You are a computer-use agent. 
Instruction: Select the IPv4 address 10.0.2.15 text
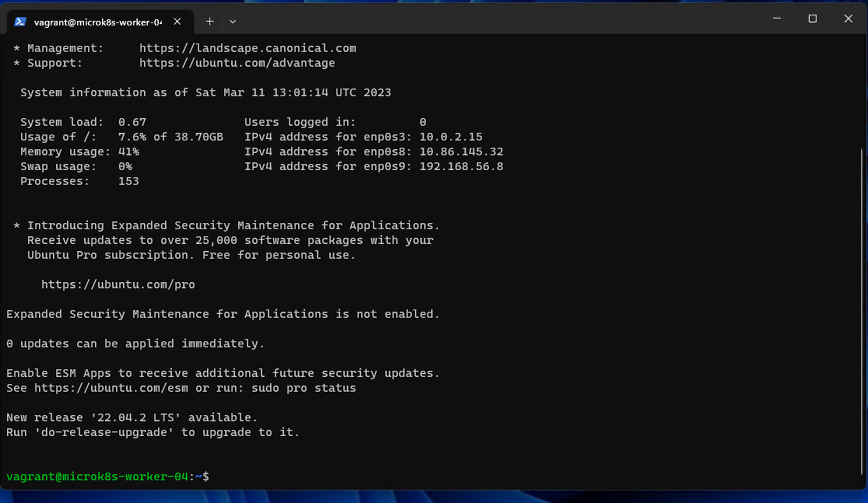tap(450, 137)
